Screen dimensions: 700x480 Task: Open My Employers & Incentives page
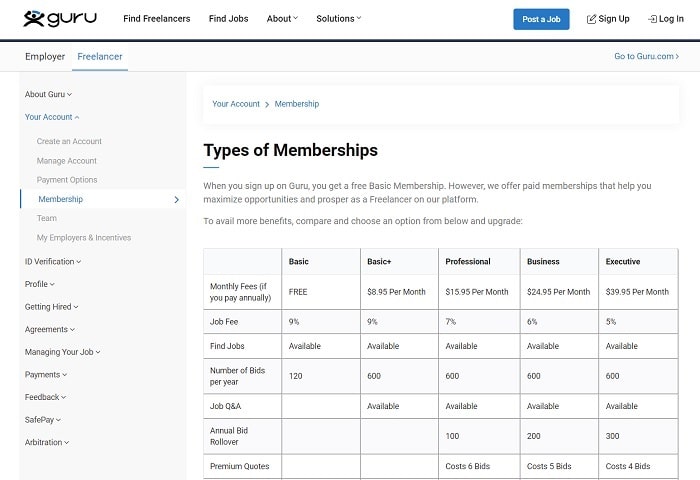point(84,238)
